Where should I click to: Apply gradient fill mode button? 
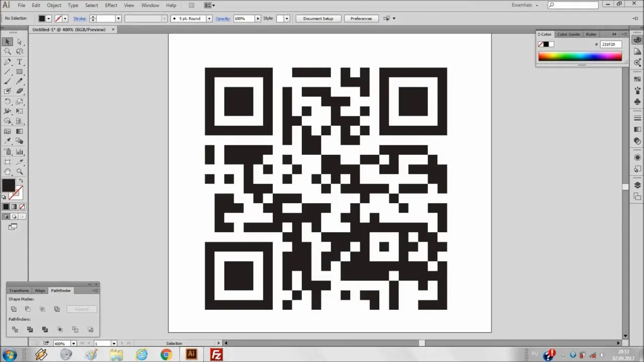(14, 207)
